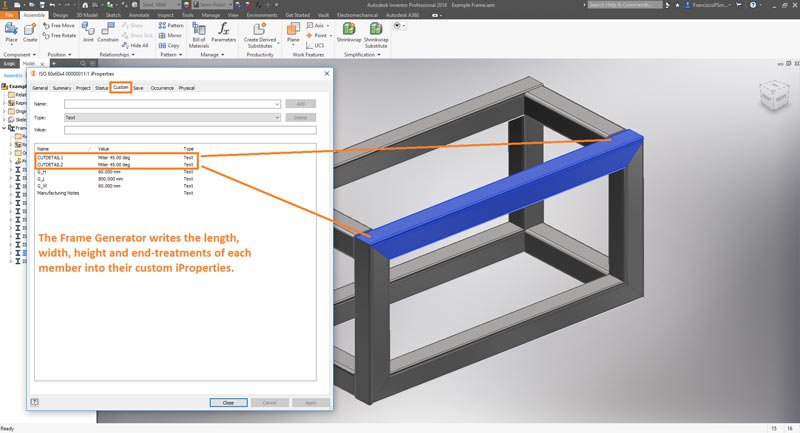Select the row with value 800.000 mm

click(116, 179)
